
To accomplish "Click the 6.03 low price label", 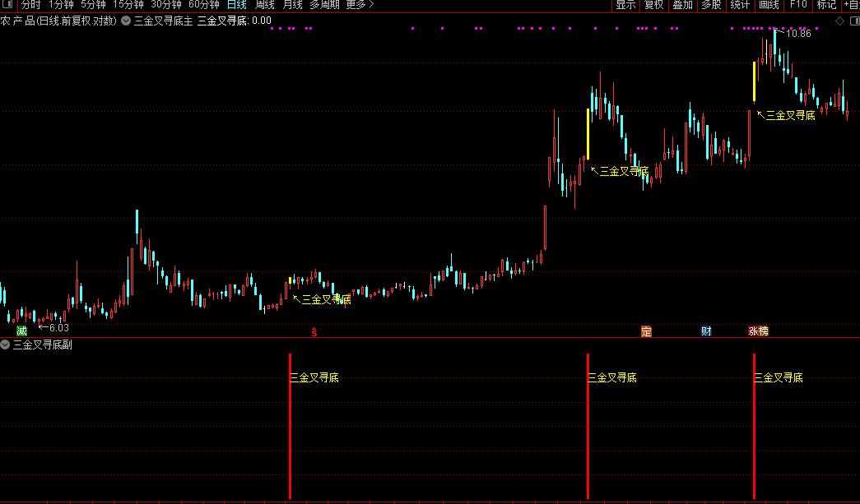I will [x=59, y=327].
